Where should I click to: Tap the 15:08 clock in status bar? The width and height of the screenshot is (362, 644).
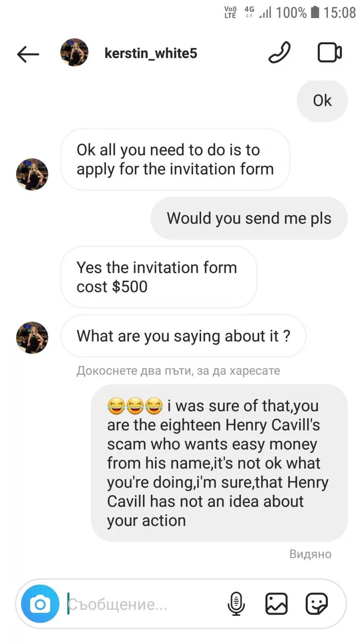[x=339, y=12]
